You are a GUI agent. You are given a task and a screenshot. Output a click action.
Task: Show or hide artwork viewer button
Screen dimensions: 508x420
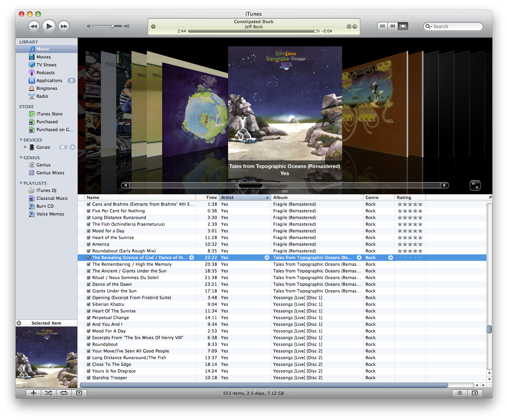(x=79, y=393)
